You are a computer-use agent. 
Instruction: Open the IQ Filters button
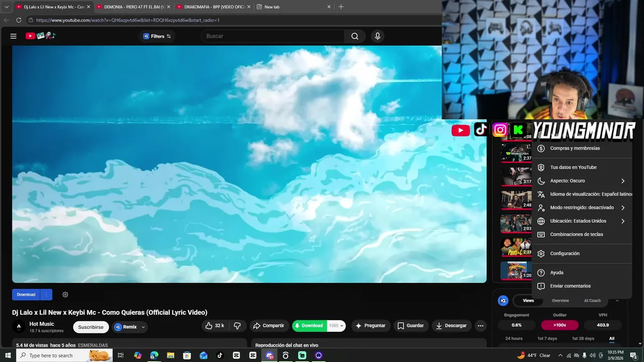pos(157,36)
